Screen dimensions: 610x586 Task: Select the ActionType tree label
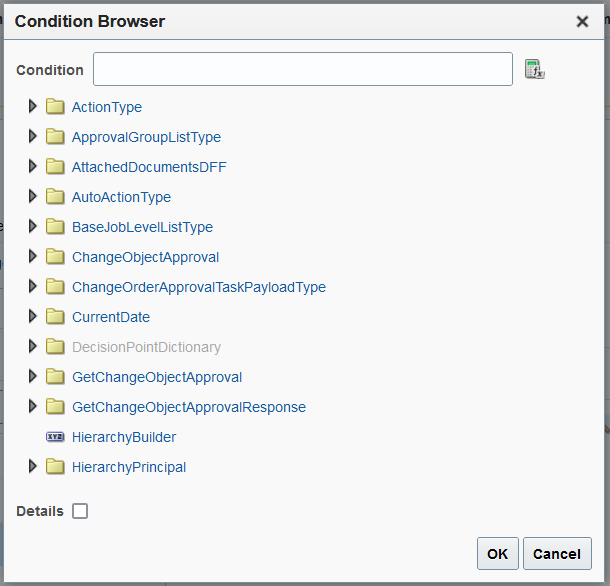[107, 107]
